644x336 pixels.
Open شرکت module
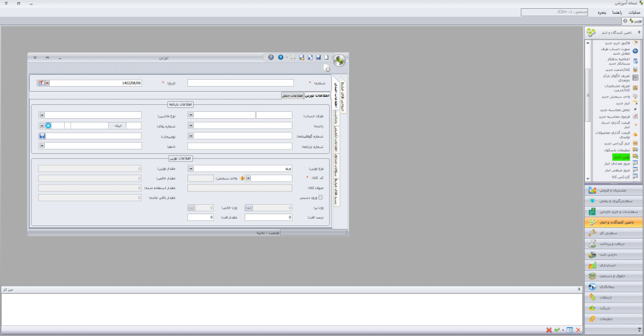click(x=614, y=308)
